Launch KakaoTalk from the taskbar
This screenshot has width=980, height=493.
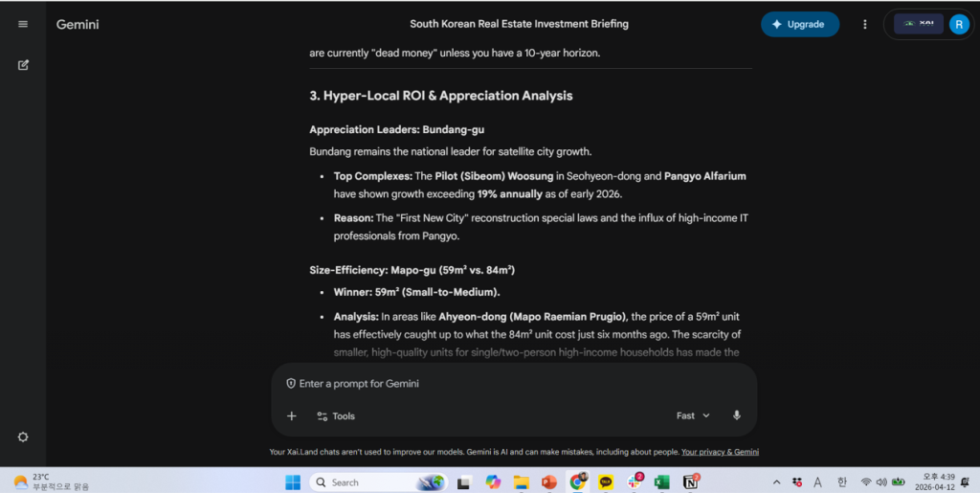click(606, 482)
